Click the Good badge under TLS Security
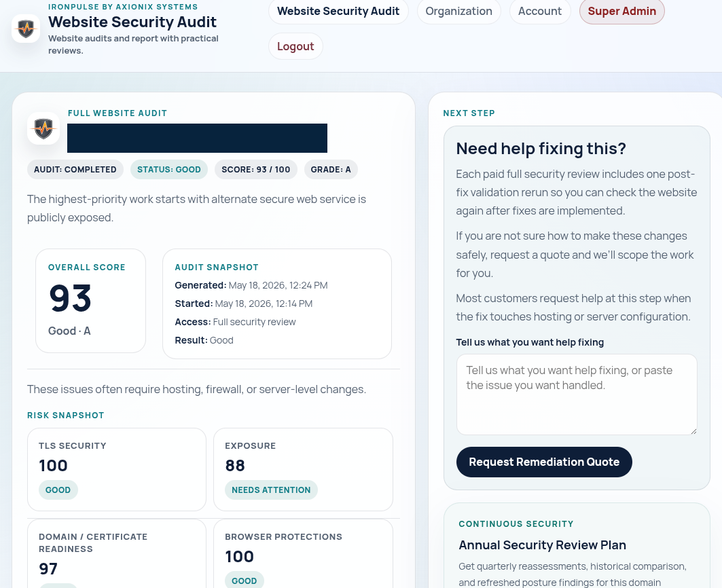 58,490
